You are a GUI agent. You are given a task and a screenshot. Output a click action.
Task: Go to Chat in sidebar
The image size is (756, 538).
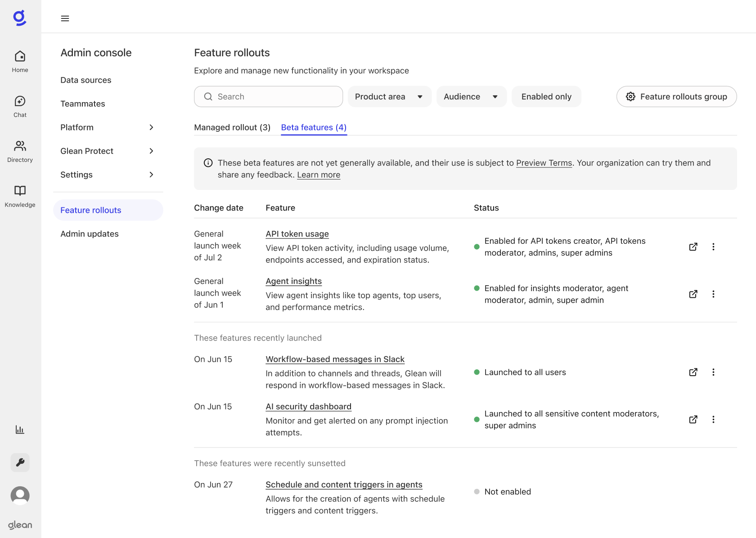[20, 106]
